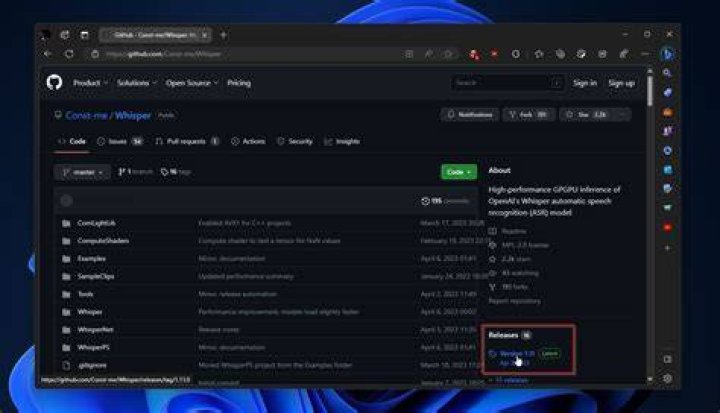Click the GitHub search field

pos(507,83)
